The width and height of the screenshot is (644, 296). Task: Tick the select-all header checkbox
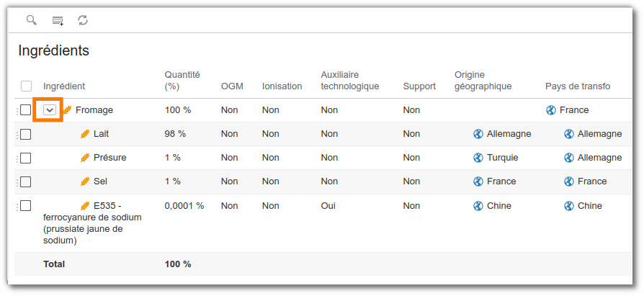tap(26, 86)
